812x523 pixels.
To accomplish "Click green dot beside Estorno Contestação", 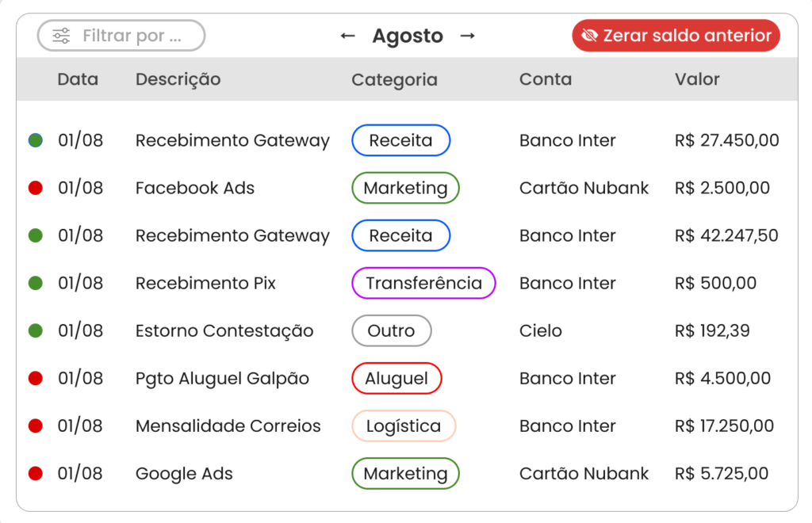I will 35,330.
